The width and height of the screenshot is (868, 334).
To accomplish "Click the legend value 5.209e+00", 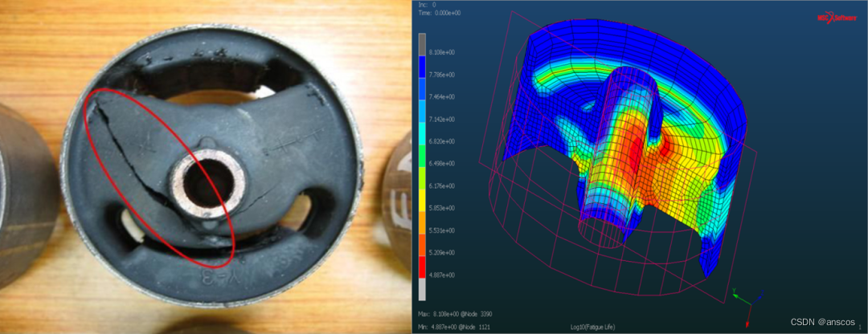I will 443,253.
